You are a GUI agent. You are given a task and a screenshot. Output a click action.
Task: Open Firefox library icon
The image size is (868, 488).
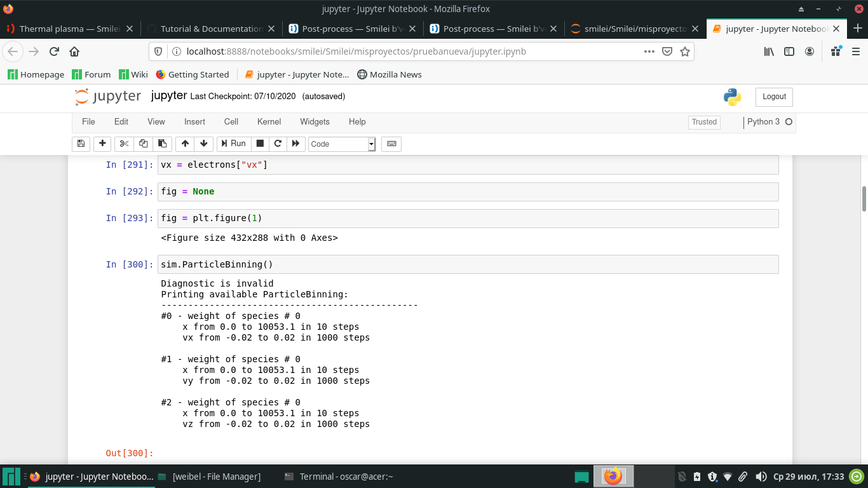pos(769,51)
